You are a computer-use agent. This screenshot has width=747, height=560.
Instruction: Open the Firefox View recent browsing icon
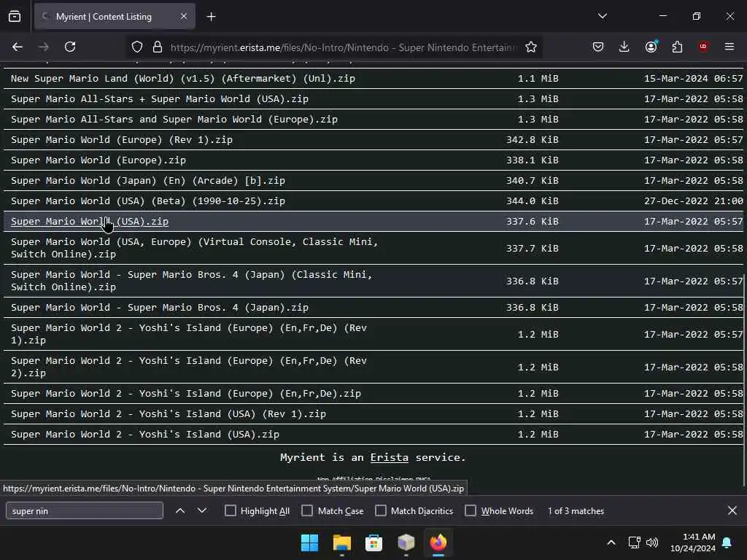(x=15, y=17)
